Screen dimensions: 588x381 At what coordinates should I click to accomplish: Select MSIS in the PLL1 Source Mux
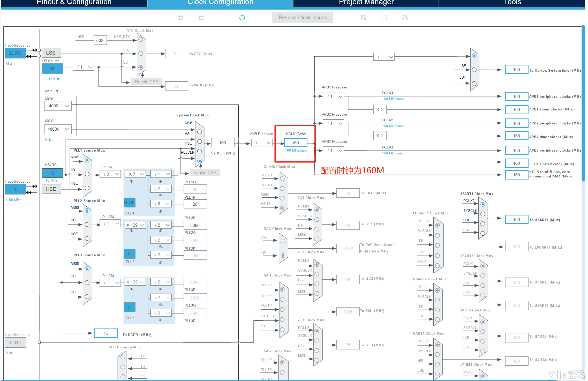pos(87,160)
